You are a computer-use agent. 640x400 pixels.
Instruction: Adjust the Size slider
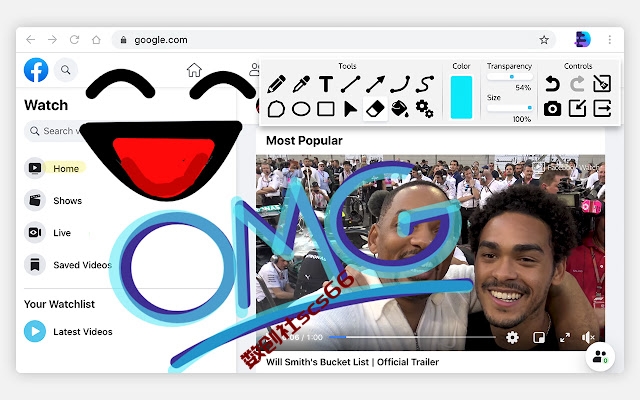[x=510, y=108]
